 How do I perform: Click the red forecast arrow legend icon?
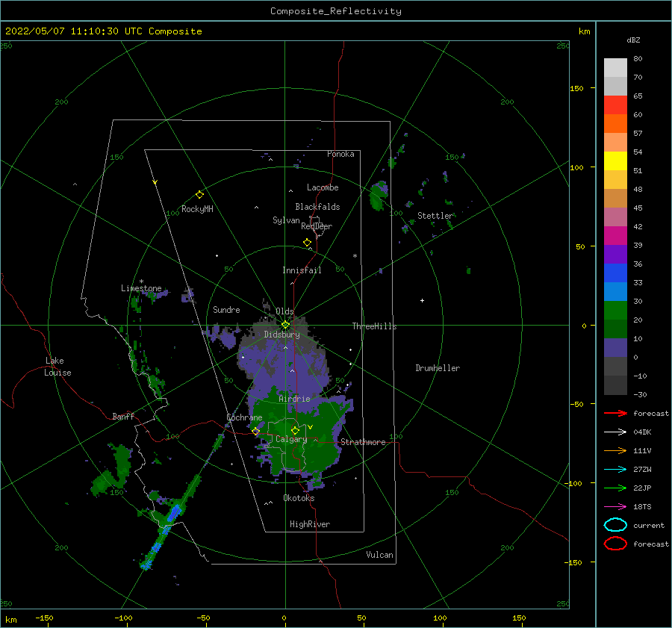pos(615,413)
